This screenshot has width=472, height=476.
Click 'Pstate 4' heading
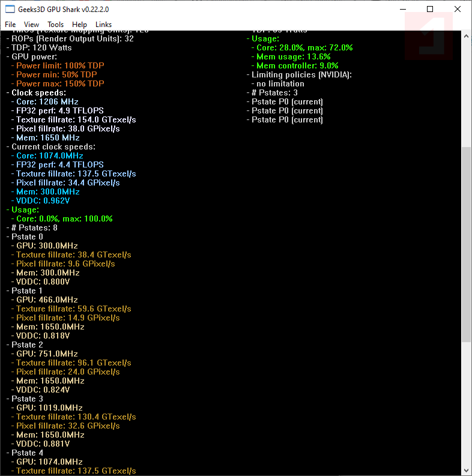click(25, 453)
